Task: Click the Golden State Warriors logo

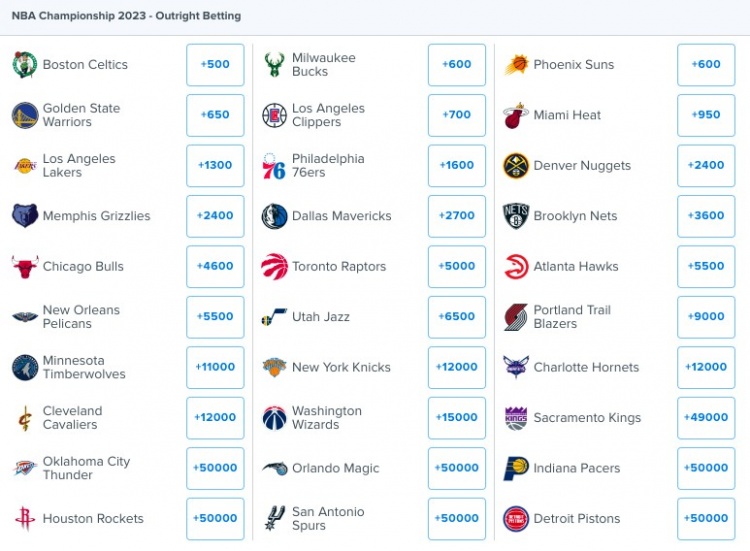Action: pos(24,116)
